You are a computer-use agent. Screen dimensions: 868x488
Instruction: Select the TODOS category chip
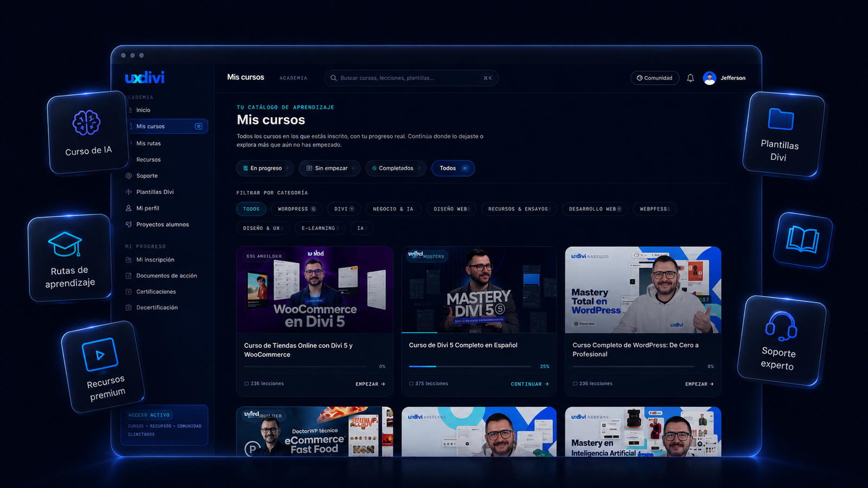coord(251,209)
